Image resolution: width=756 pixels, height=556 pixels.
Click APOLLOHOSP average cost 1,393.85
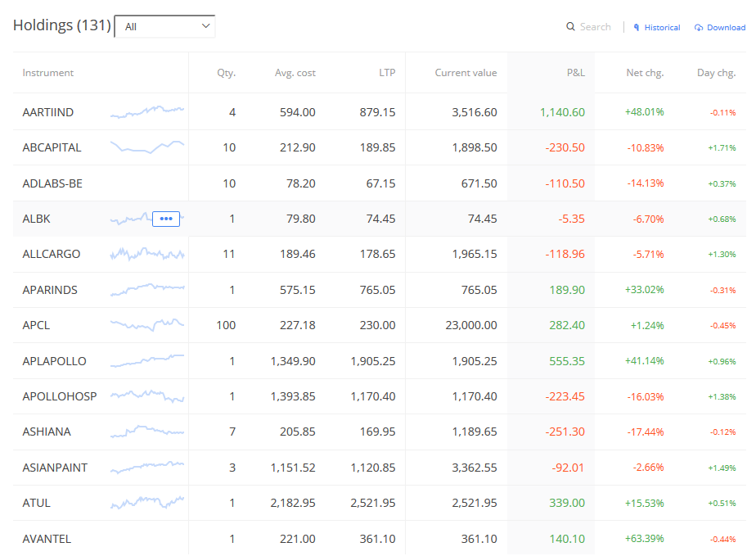point(293,396)
